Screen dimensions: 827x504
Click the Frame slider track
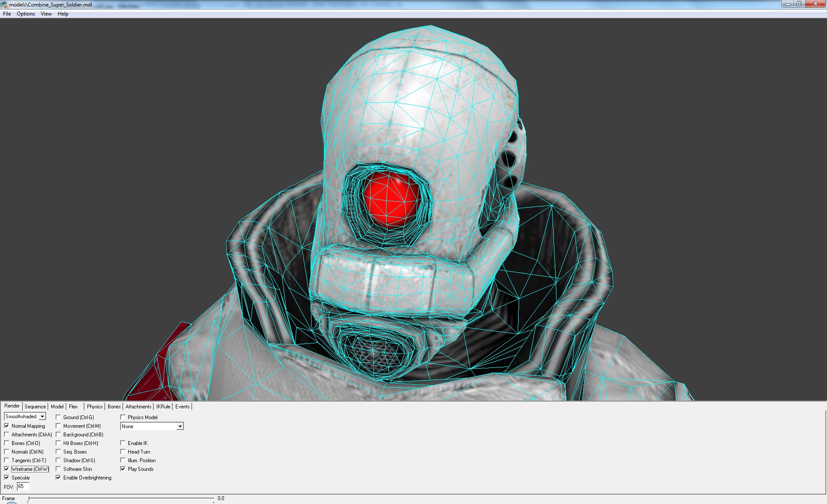click(x=121, y=499)
